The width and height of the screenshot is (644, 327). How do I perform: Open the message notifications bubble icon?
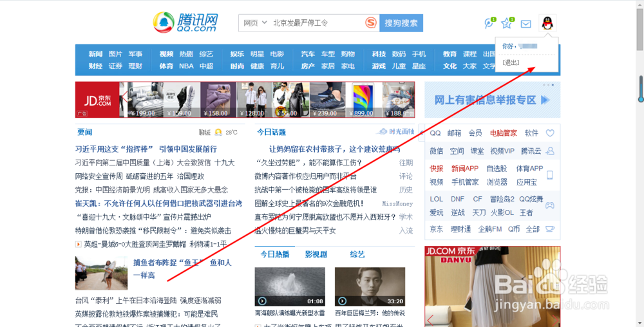pyautogui.click(x=489, y=23)
